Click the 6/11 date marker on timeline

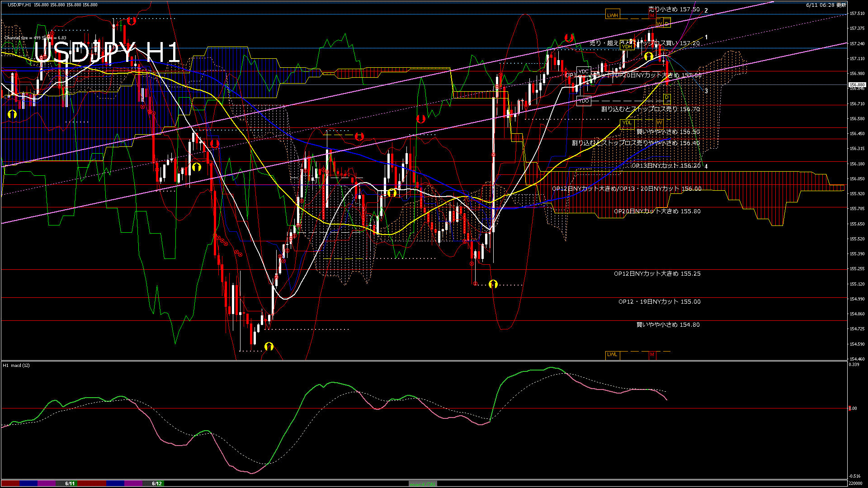(70, 483)
